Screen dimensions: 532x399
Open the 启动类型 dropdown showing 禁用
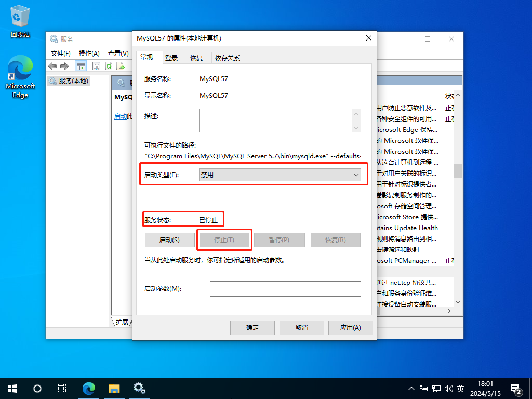click(280, 175)
